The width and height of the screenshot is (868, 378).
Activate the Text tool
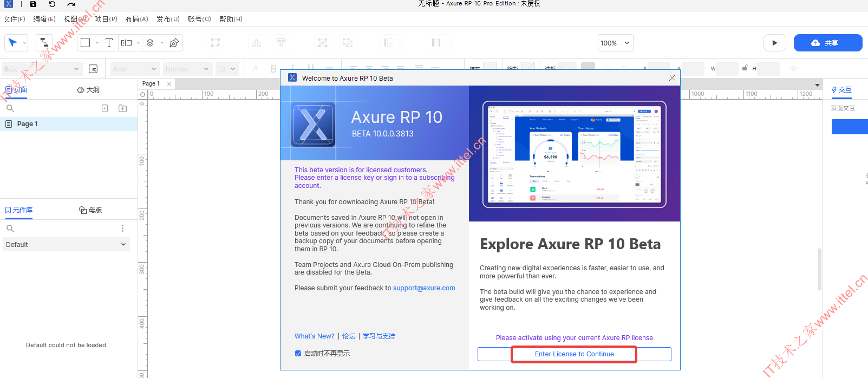109,43
